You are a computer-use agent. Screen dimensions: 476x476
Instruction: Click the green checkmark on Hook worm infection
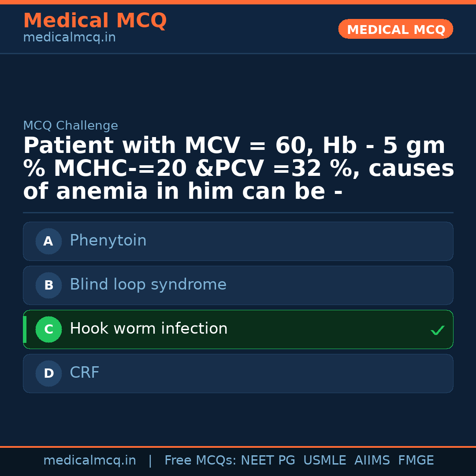tap(437, 330)
